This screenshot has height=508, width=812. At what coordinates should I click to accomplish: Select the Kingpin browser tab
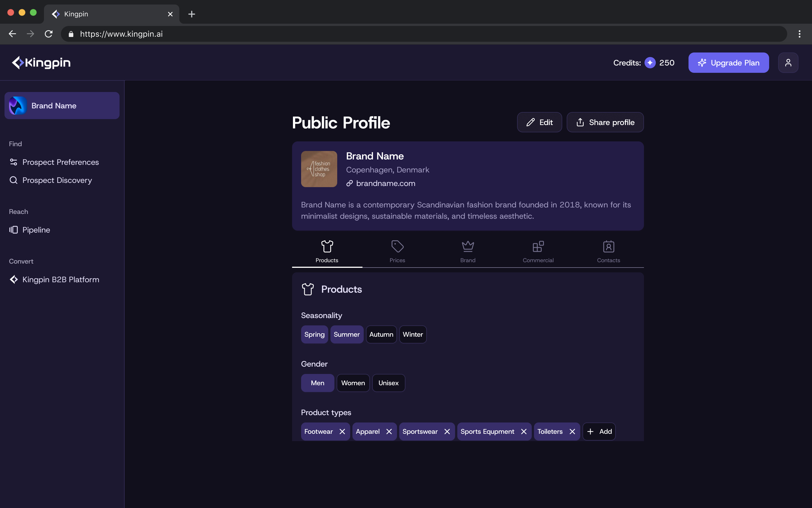click(111, 14)
